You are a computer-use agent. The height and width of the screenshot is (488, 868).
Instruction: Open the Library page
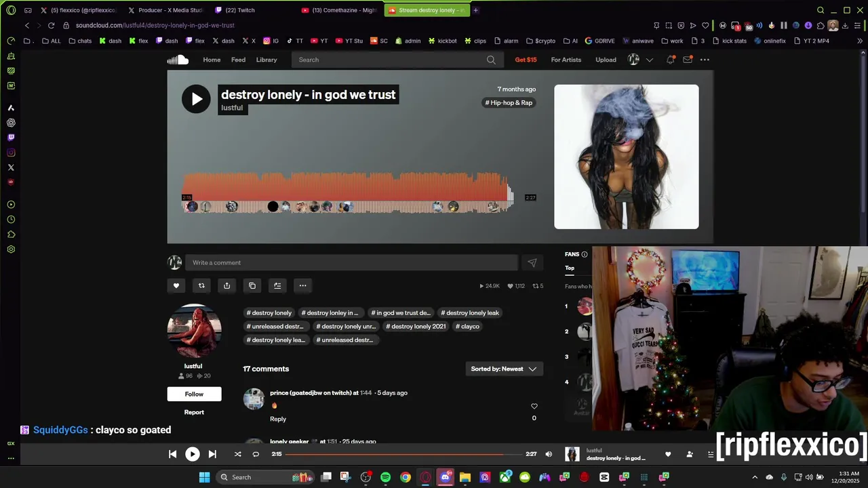[x=267, y=60]
